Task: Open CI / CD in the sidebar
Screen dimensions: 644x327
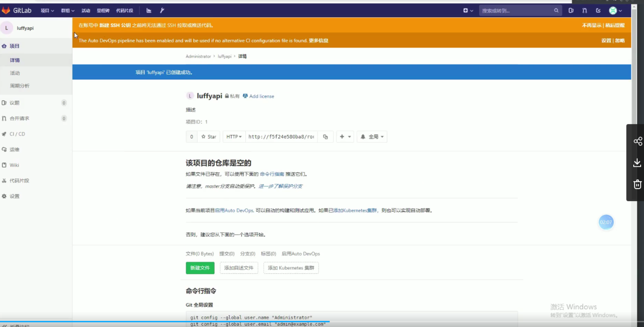Action: tap(17, 134)
